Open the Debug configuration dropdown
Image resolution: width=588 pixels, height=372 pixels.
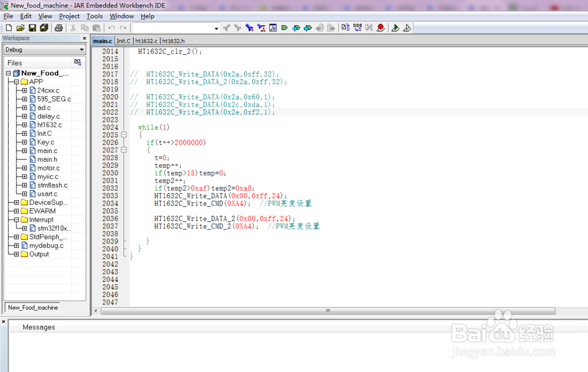point(82,49)
